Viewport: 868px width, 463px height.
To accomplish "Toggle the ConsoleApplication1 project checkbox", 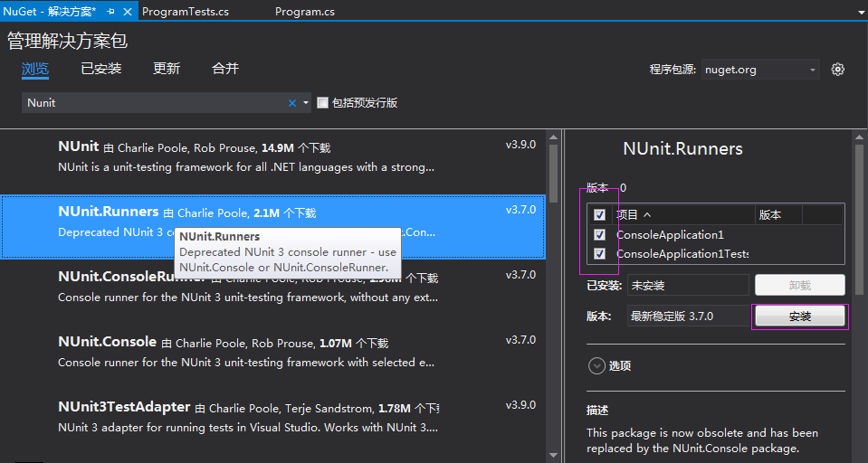I will pos(599,234).
